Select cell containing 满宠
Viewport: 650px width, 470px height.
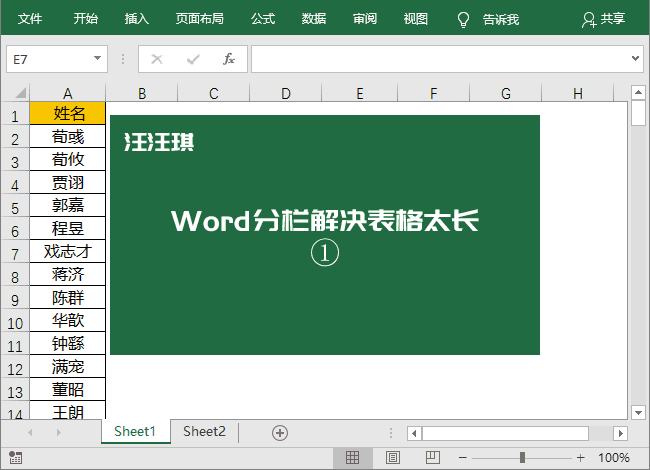point(68,366)
